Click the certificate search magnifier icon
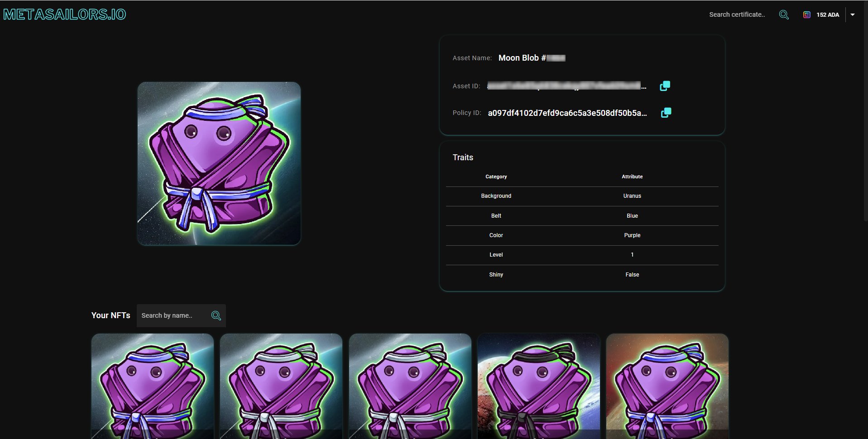Image resolution: width=868 pixels, height=439 pixels. pos(784,15)
